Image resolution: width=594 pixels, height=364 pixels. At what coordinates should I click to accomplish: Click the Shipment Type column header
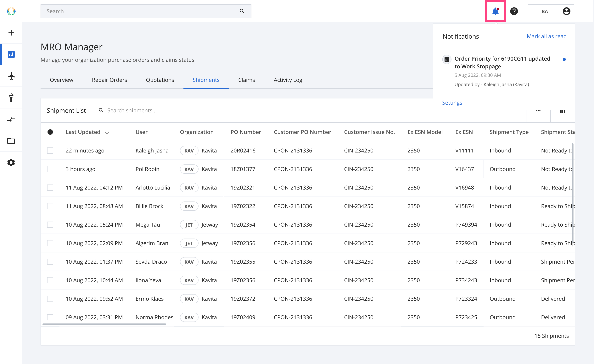coord(509,132)
